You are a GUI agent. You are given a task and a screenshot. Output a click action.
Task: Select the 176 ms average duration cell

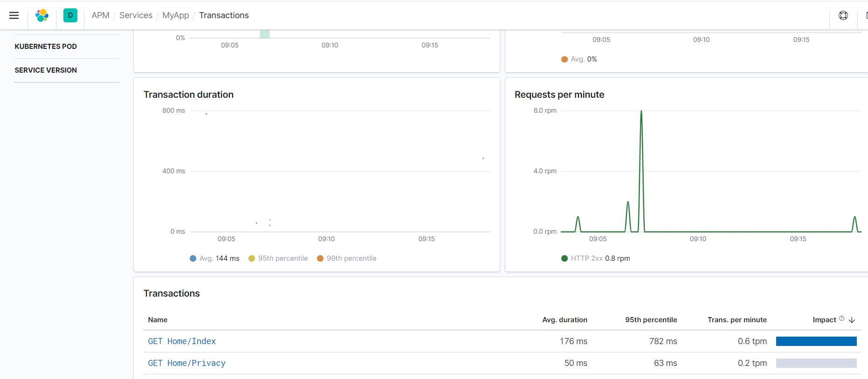(573, 341)
